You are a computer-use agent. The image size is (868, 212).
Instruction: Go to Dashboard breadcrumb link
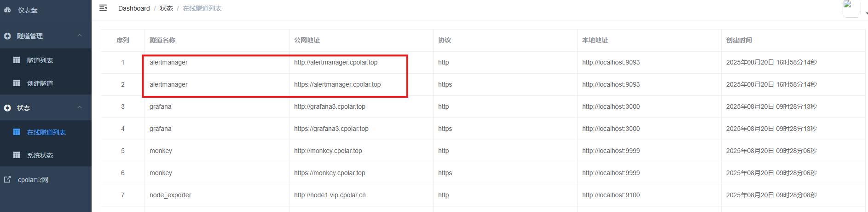134,8
